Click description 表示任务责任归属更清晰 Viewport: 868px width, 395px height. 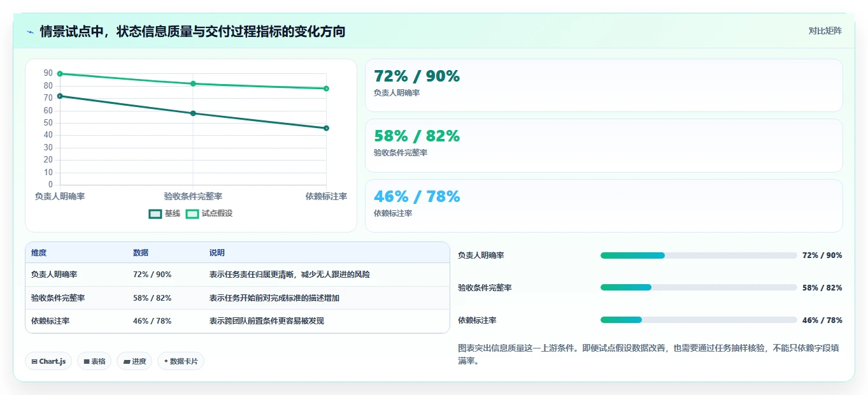[290, 275]
